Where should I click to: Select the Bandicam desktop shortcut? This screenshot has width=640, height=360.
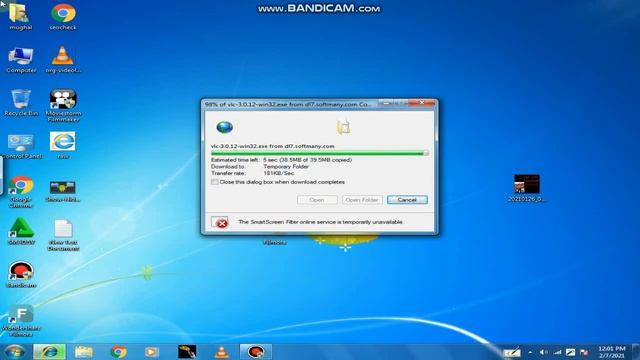(21, 275)
